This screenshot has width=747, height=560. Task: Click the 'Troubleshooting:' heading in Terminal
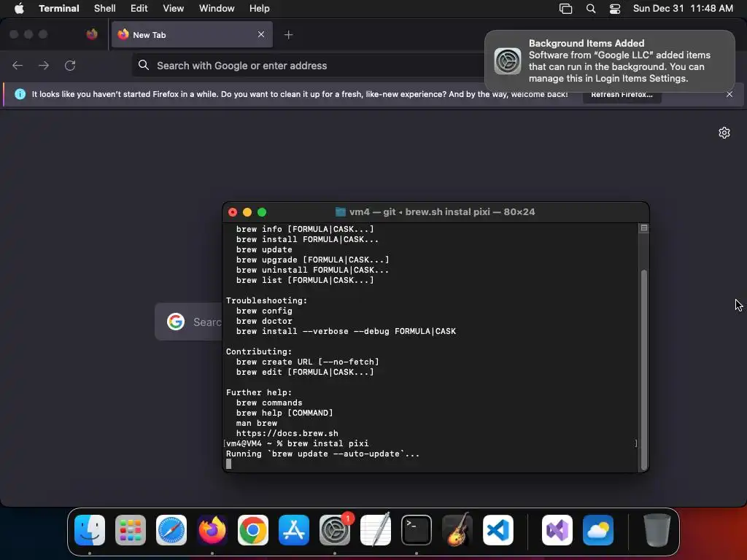(267, 300)
